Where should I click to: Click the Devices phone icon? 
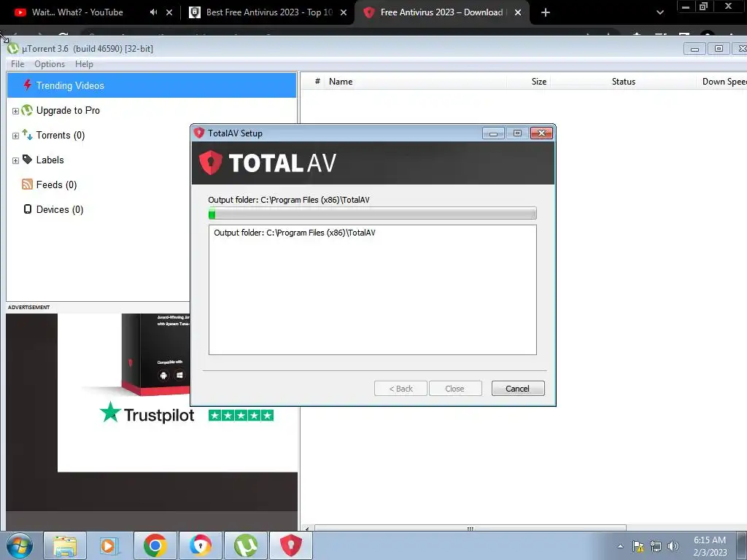(28, 209)
